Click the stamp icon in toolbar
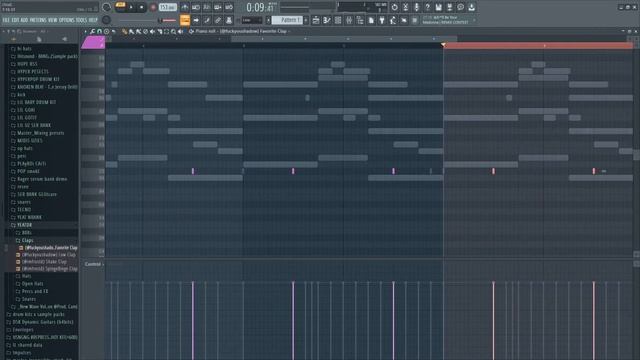The image size is (640, 360). pos(229,20)
